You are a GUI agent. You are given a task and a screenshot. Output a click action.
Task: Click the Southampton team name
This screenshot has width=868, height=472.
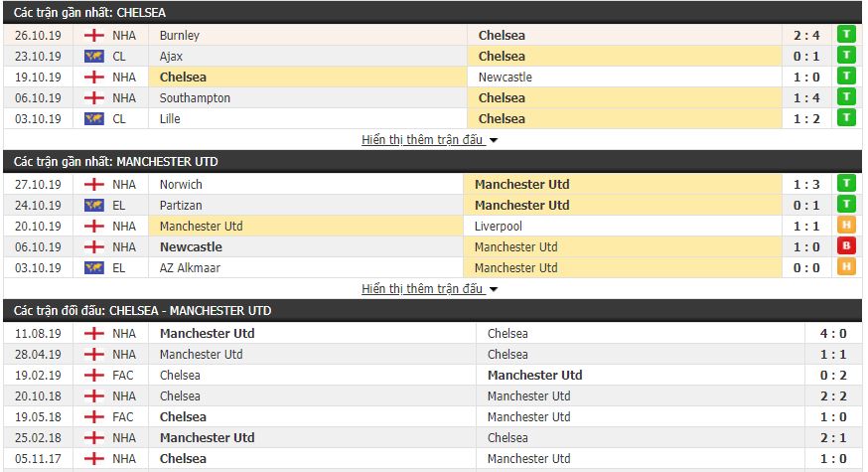195,98
